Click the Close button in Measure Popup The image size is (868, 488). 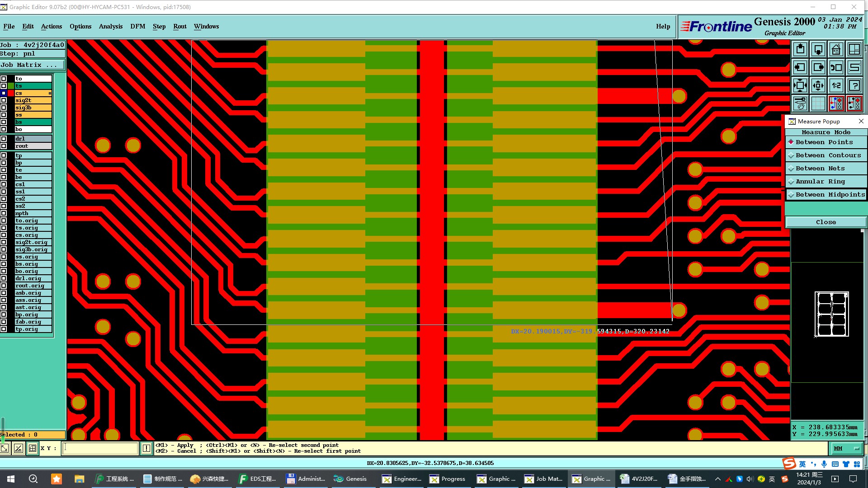[x=826, y=222]
